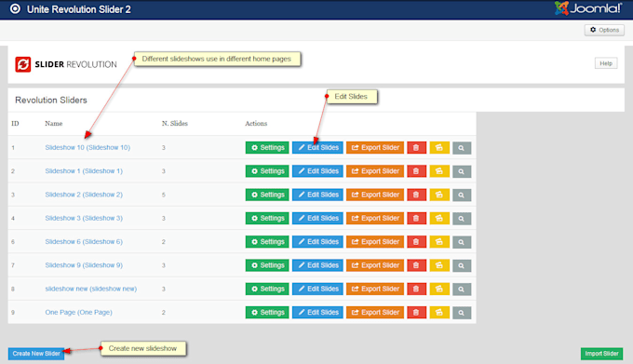Duplicate the One Page slider

[439, 313]
